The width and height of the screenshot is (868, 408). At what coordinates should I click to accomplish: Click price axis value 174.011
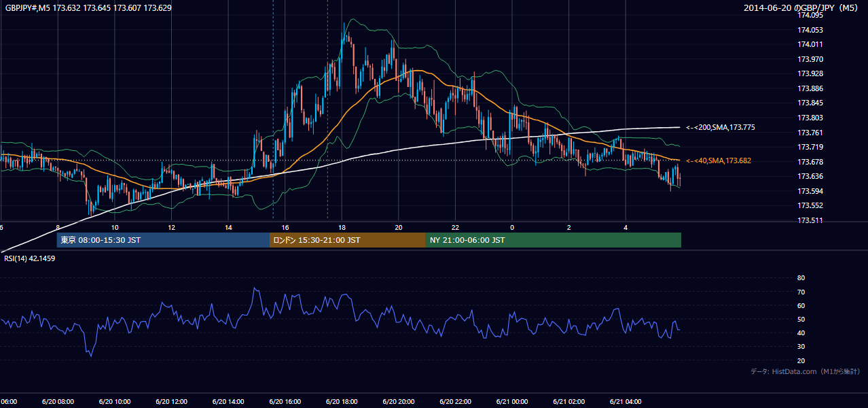[810, 44]
